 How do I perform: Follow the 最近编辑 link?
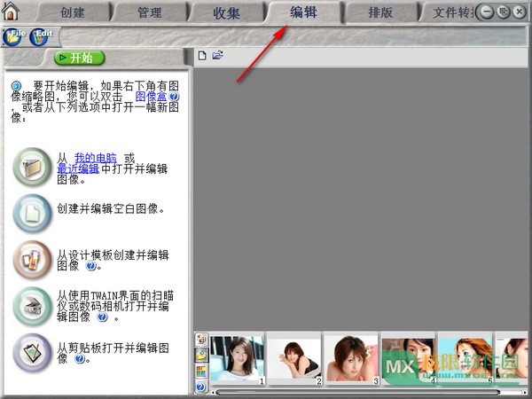78,168
